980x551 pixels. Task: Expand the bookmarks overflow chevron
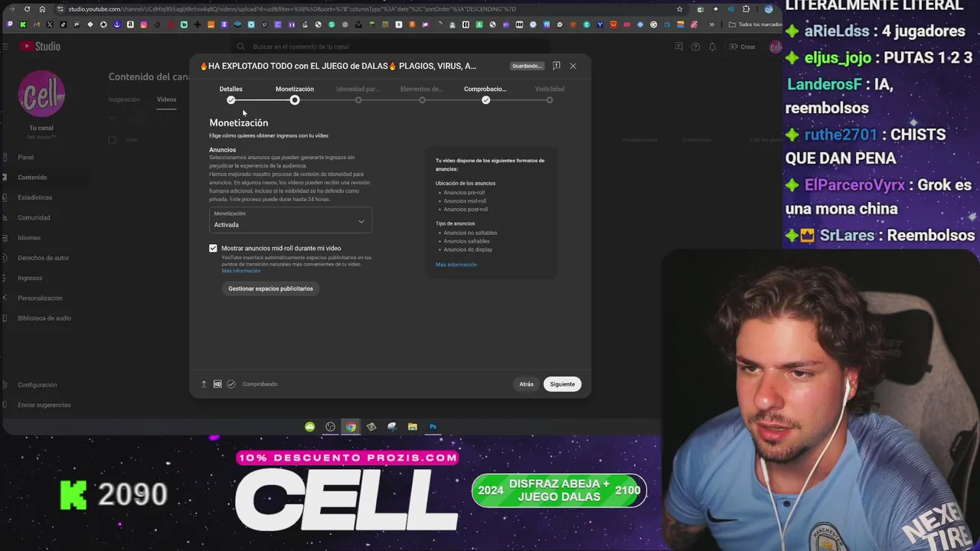(x=711, y=24)
